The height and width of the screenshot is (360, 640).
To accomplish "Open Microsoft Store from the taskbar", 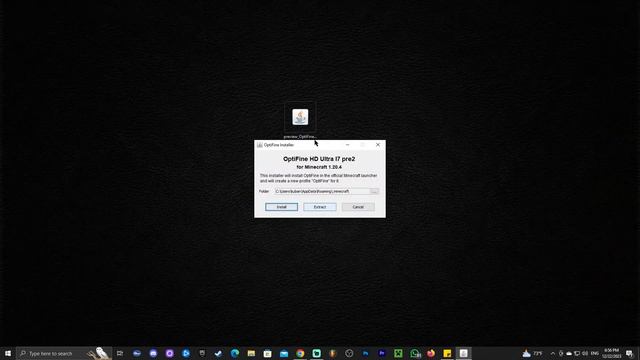I will pos(267,353).
